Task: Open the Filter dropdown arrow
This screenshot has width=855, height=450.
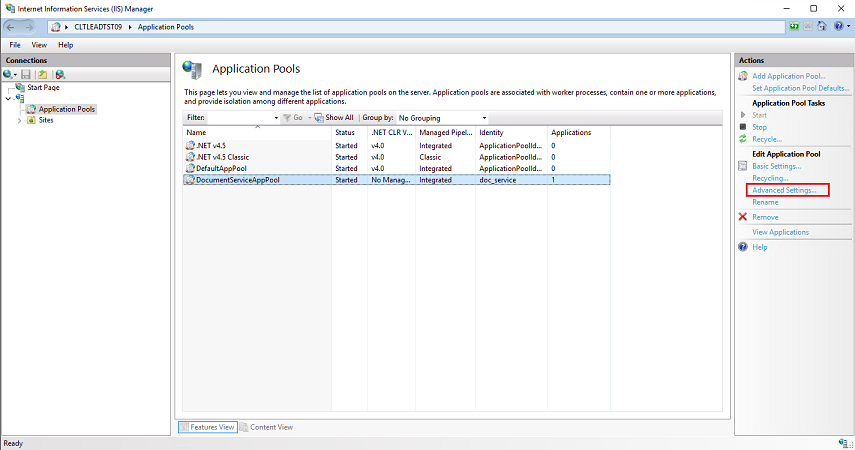Action: tap(276, 118)
